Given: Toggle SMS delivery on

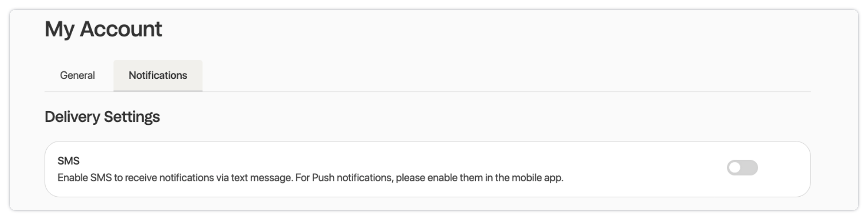Looking at the screenshot, I should coord(742,167).
